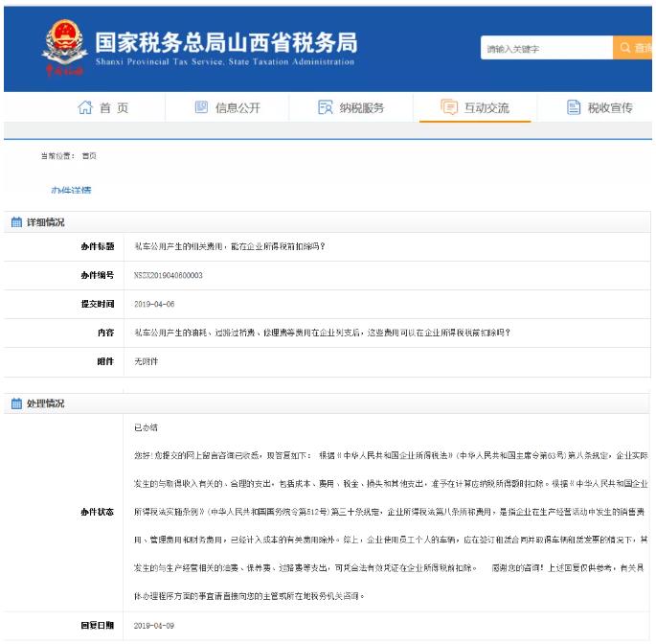The image size is (656, 644).
Task: Click the reply line starting 您好!您提交的网上留言
Action: pyautogui.click(x=391, y=455)
